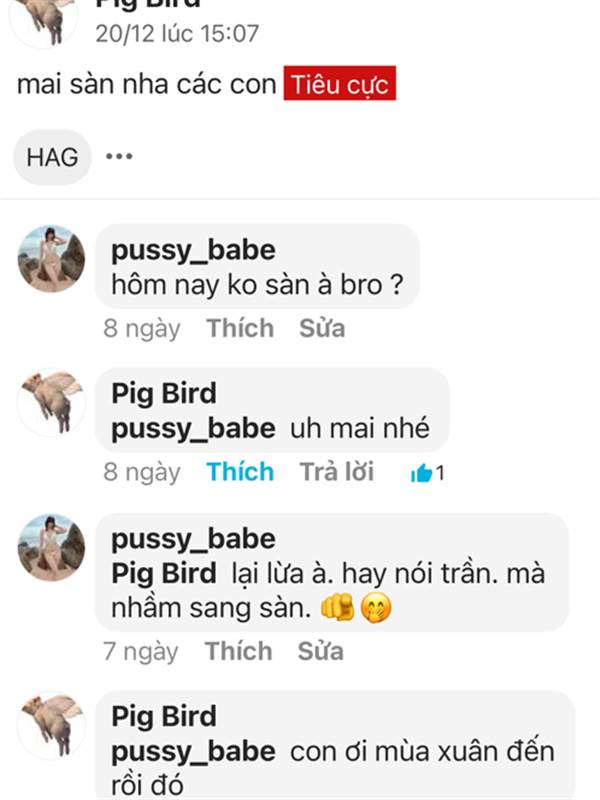Select the HAG stock tag chip
The image size is (600, 800).
tap(53, 157)
